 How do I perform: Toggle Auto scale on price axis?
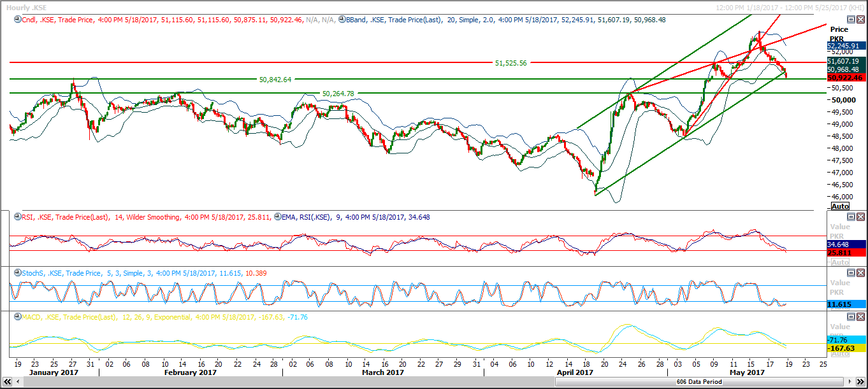[841, 206]
